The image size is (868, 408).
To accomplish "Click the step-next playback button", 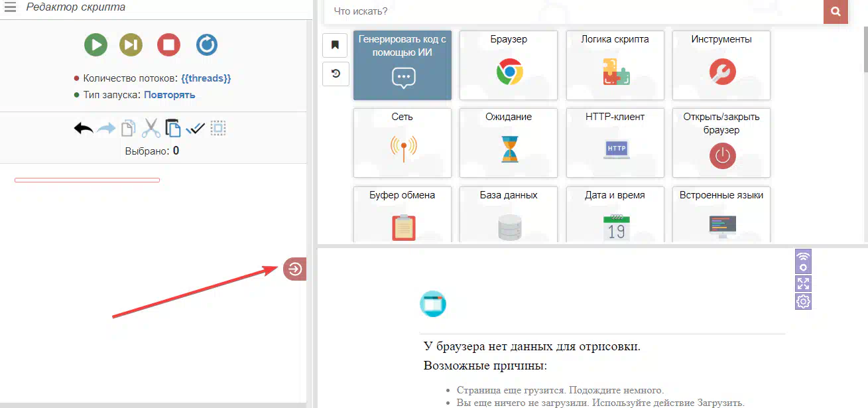I will 131,45.
